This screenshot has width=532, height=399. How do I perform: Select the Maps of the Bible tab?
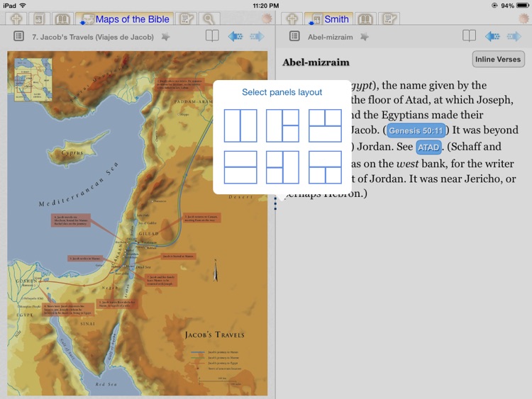tap(125, 19)
